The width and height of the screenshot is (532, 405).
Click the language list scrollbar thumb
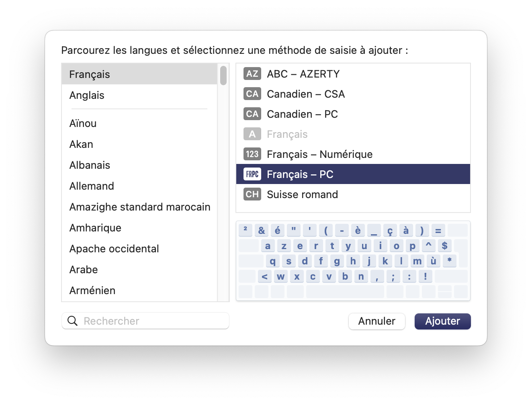click(223, 76)
